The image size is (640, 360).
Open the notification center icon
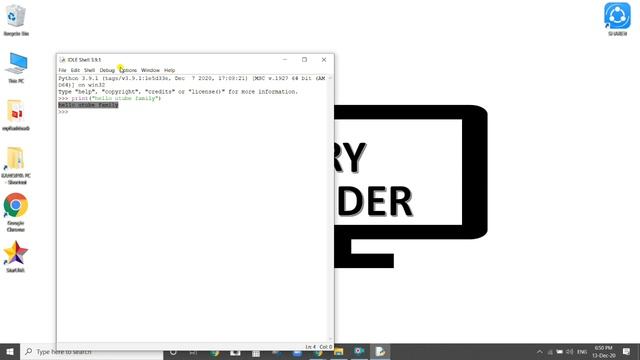pos(627,352)
